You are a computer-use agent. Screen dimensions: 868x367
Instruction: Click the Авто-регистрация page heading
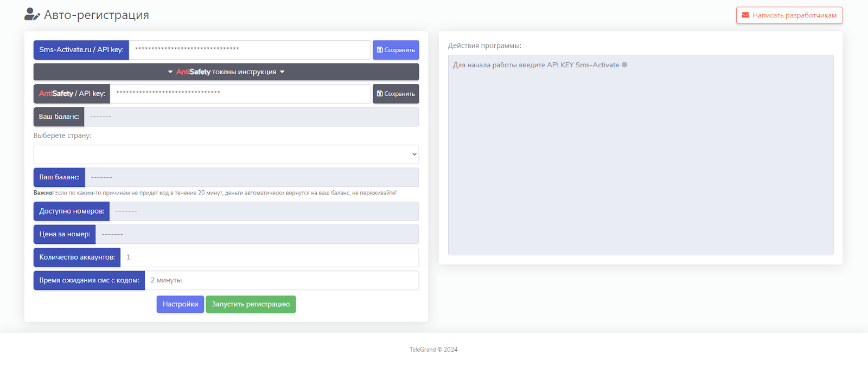[97, 15]
